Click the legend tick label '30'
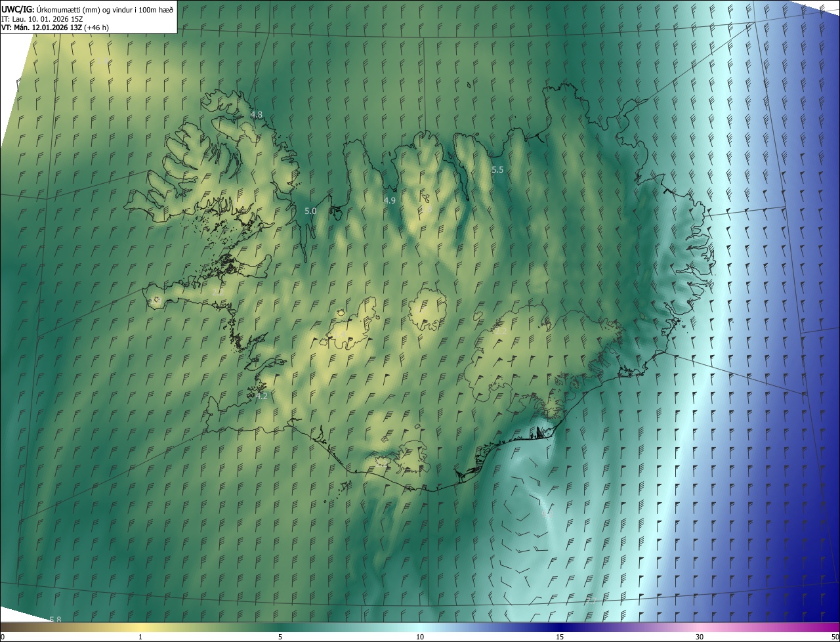Image resolution: width=840 pixels, height=642 pixels. click(x=700, y=637)
